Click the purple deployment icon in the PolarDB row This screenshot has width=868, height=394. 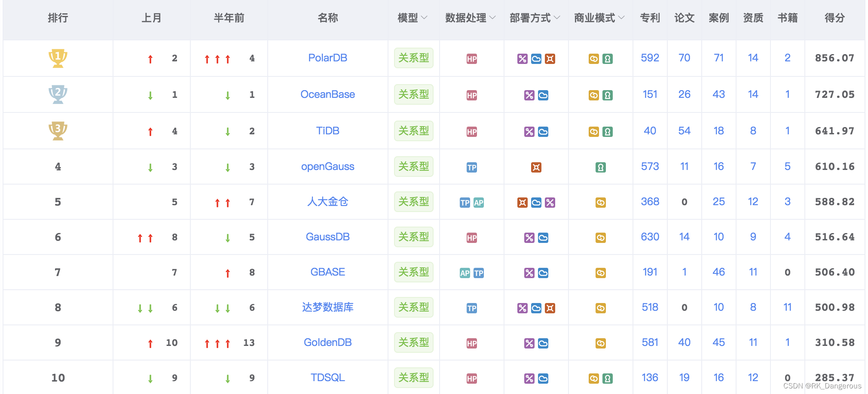523,59
